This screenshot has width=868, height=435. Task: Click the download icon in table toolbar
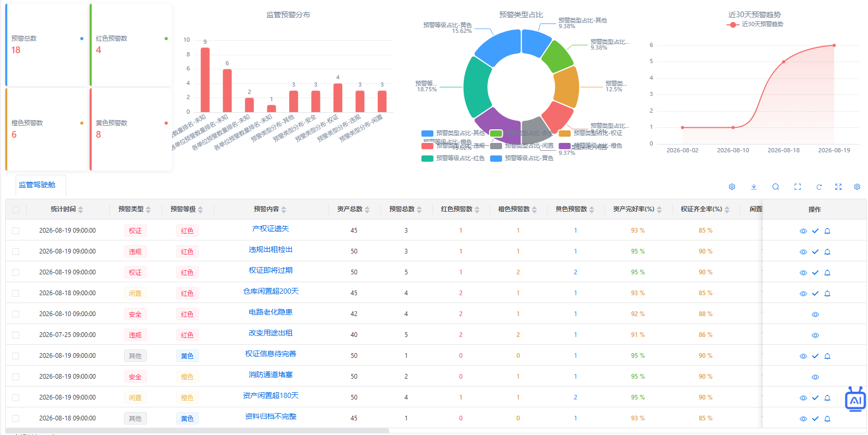click(x=754, y=187)
